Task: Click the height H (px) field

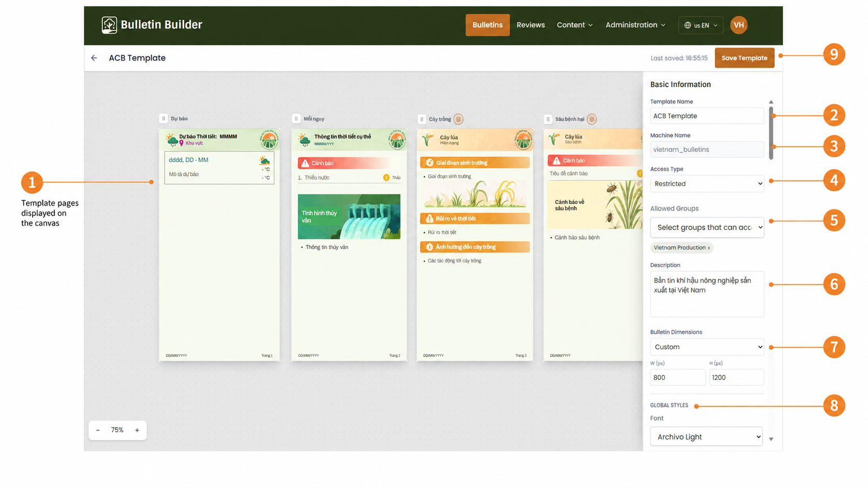Action: coord(737,377)
